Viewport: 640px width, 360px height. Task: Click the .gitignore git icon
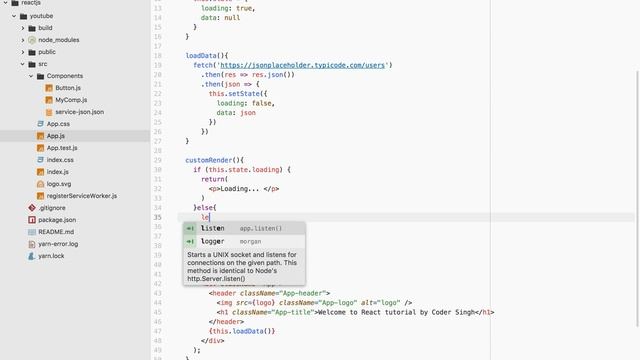point(32,208)
